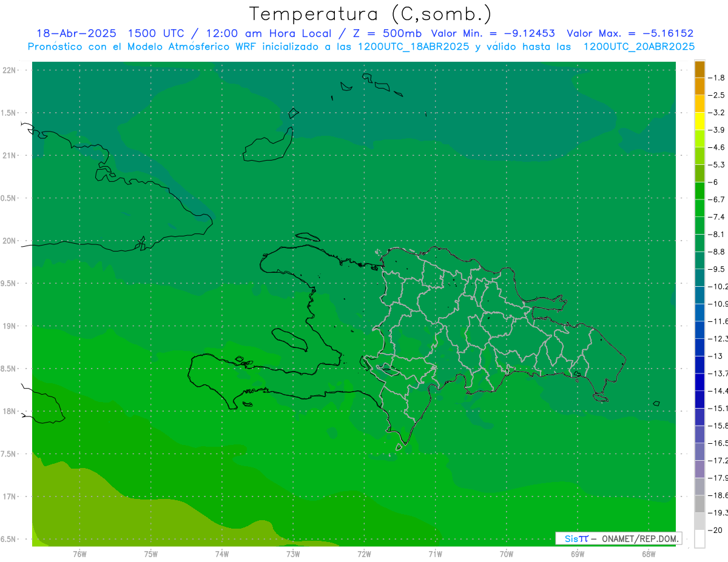Click the "-6.7" color scale value

(717, 199)
